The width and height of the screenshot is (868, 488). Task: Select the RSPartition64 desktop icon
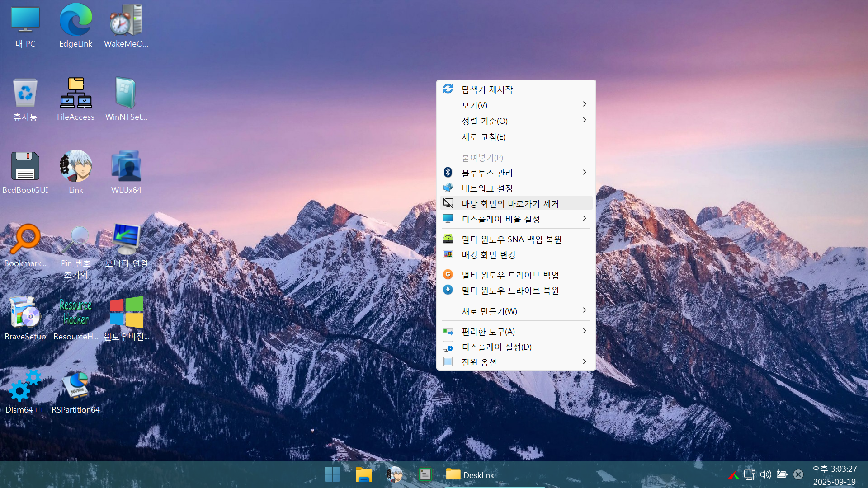click(75, 386)
